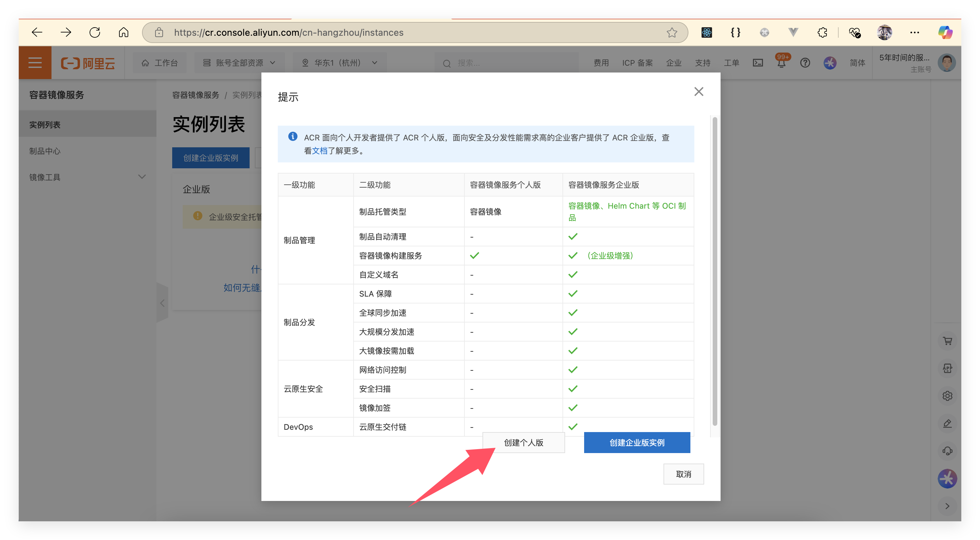
Task: Open the 工单 menu in header
Action: pyautogui.click(x=732, y=63)
